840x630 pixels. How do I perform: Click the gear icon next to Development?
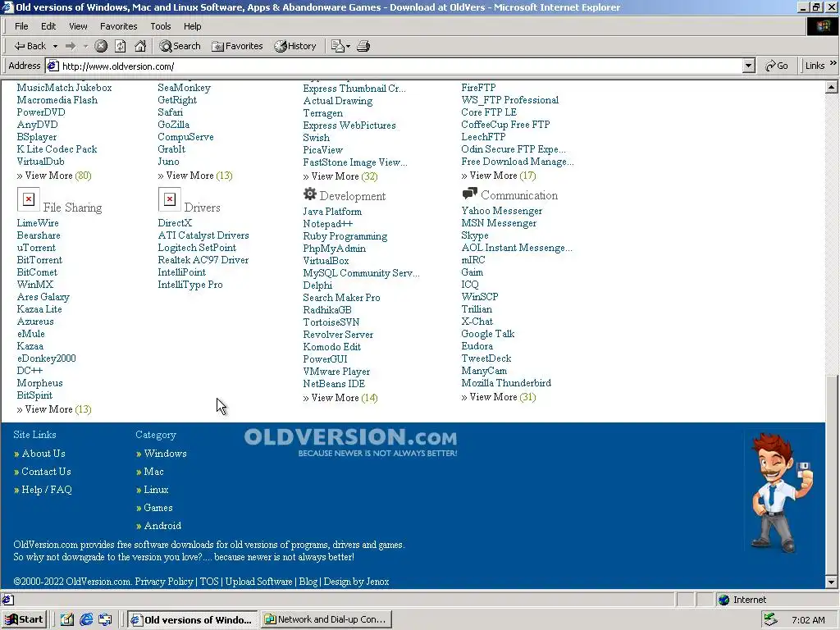(309, 194)
